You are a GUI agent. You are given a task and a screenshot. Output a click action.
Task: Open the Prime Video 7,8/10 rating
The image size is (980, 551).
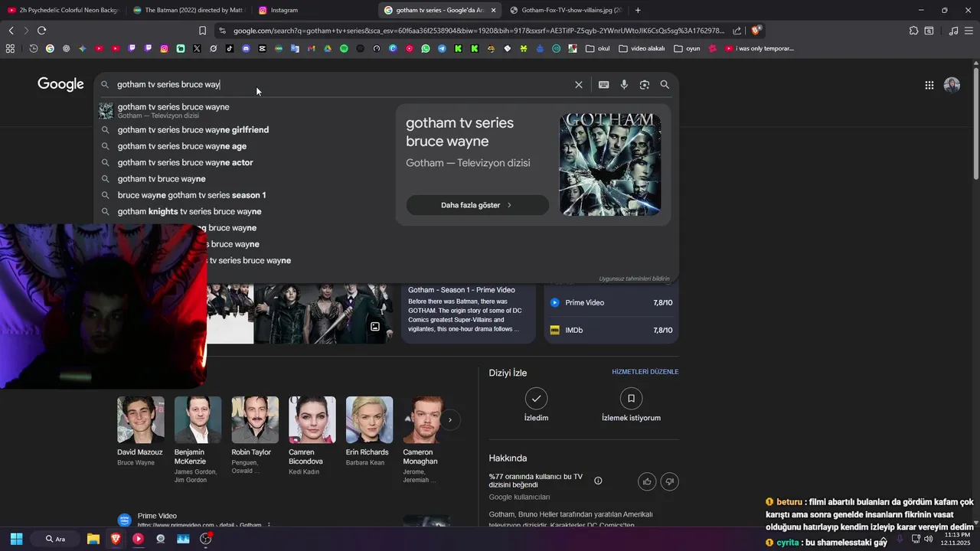(611, 302)
